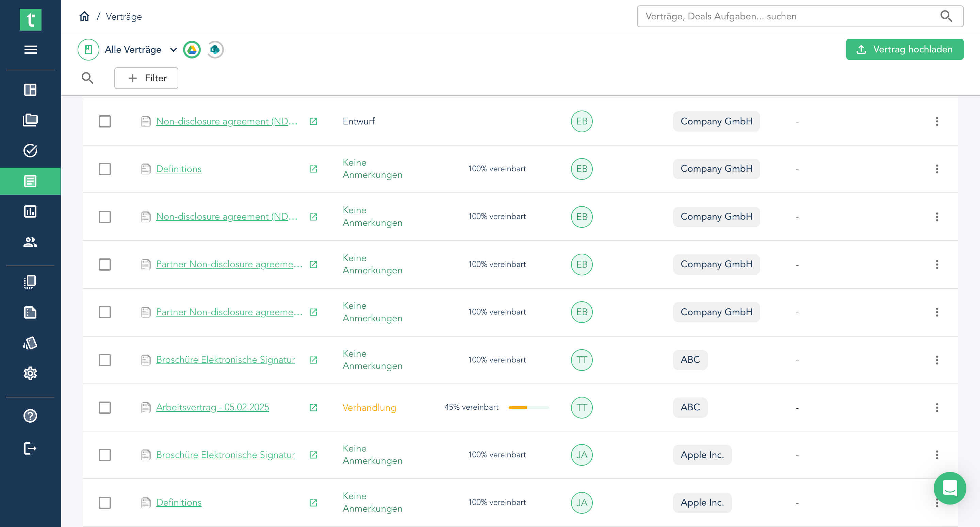Toggle the hamburger menu in sidebar
This screenshot has width=980, height=527.
[30, 50]
